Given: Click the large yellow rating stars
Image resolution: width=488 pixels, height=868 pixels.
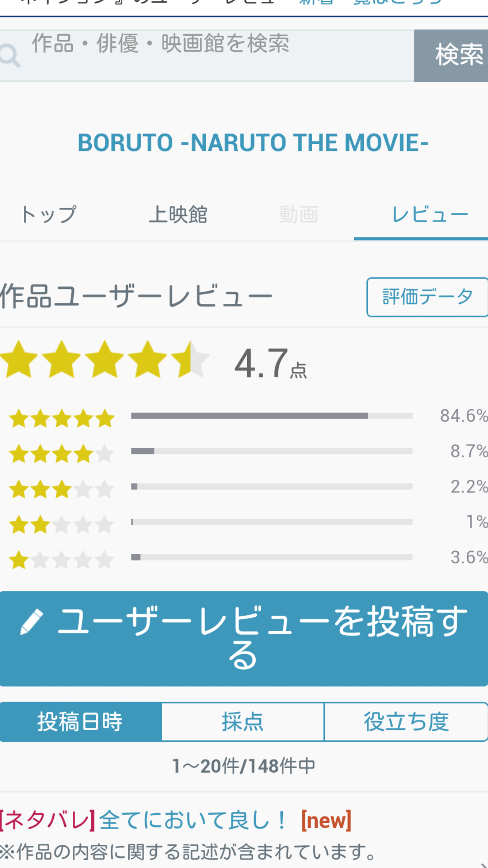Looking at the screenshot, I should [105, 360].
